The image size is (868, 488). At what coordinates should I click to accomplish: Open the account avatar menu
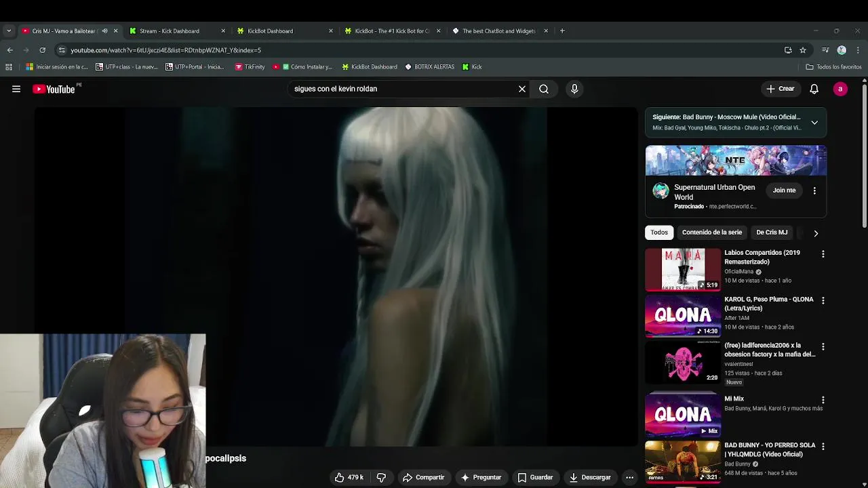pyautogui.click(x=840, y=89)
